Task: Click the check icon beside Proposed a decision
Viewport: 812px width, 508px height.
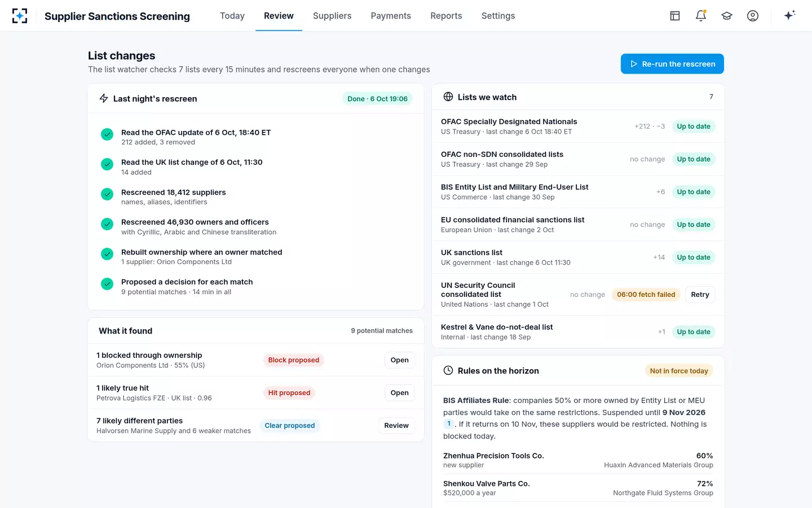Action: pos(107,284)
